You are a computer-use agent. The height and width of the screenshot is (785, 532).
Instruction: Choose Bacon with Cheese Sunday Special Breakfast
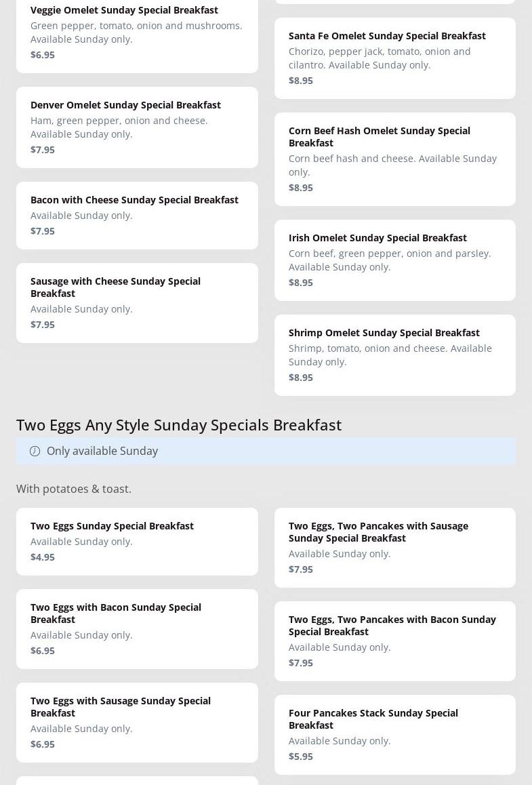click(134, 200)
